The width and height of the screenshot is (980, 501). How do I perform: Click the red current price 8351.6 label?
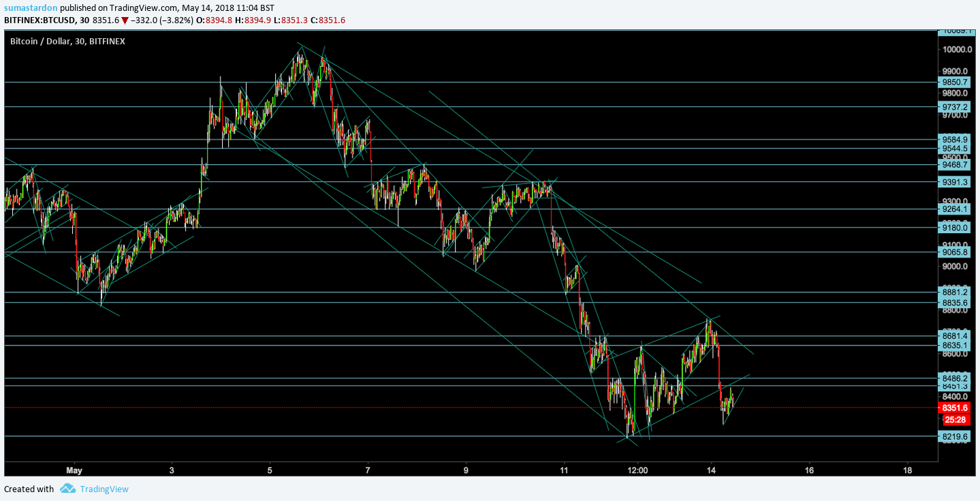(955, 408)
